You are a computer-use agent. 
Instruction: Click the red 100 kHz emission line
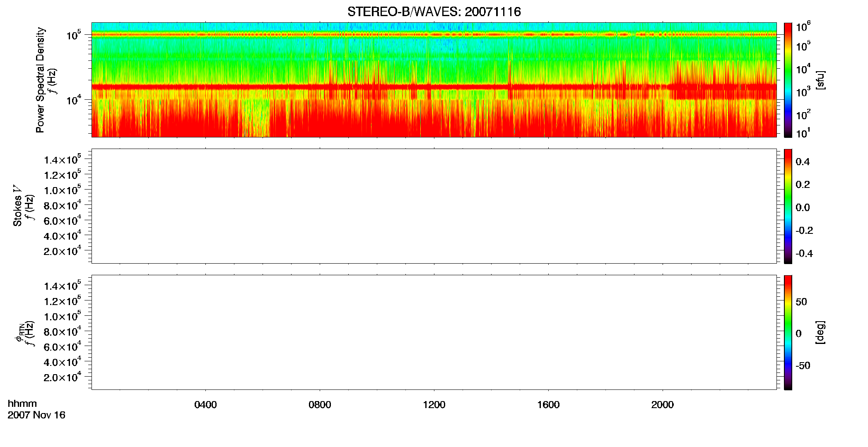click(x=434, y=35)
